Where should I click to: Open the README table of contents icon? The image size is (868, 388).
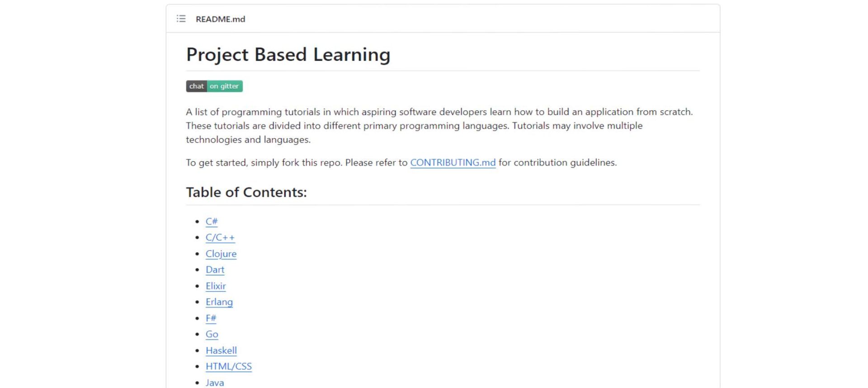click(180, 19)
